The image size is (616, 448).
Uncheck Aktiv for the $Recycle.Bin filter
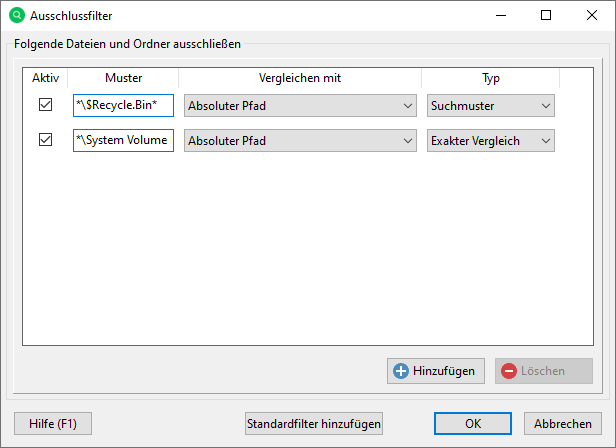(46, 105)
